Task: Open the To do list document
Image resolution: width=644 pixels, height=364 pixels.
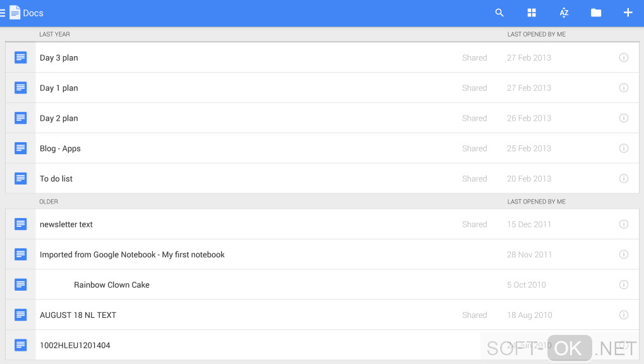Action: pos(56,179)
